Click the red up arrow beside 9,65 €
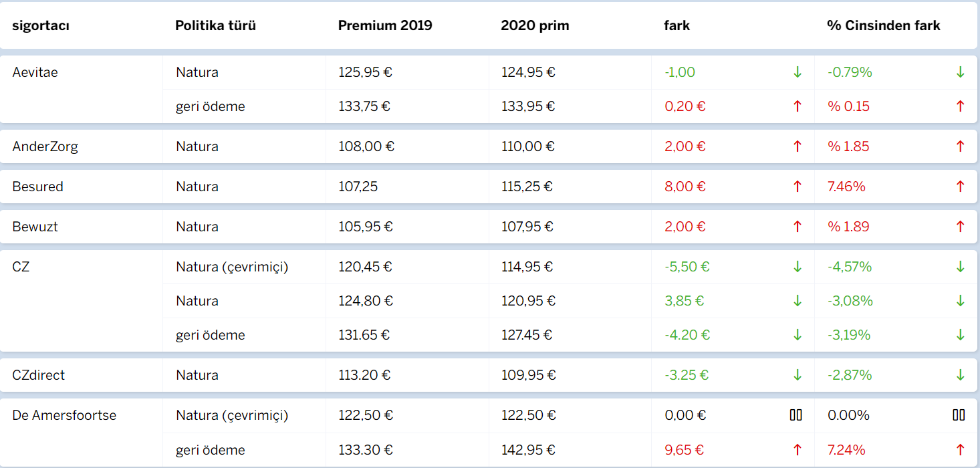Viewport: 980px width, 468px height. point(797,450)
